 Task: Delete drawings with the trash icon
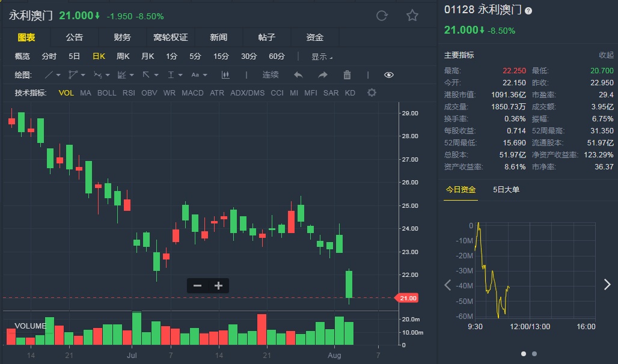point(347,74)
